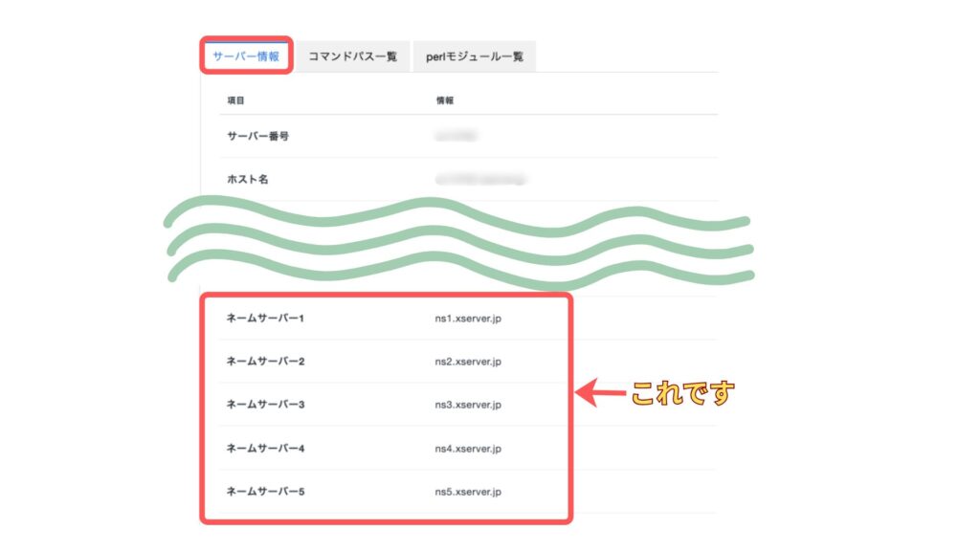980x551 pixels.
Task: Click the ns2.xserver.jp value
Action: point(468,362)
